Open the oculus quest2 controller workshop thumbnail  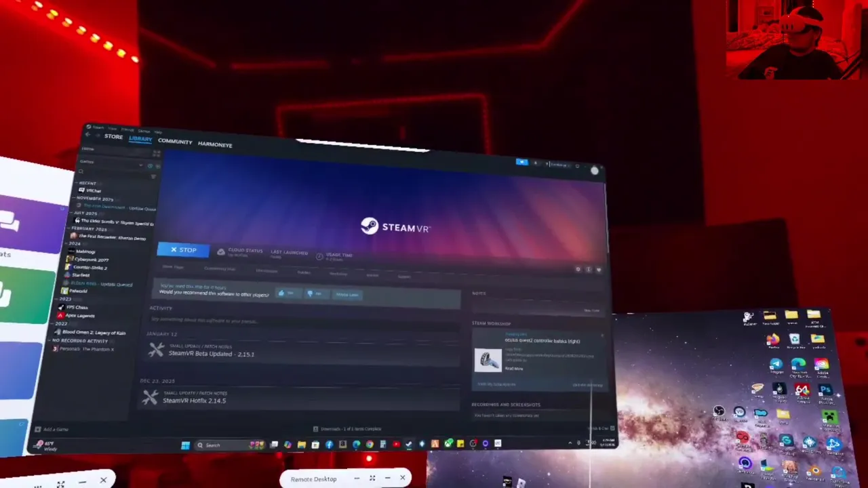(x=488, y=360)
